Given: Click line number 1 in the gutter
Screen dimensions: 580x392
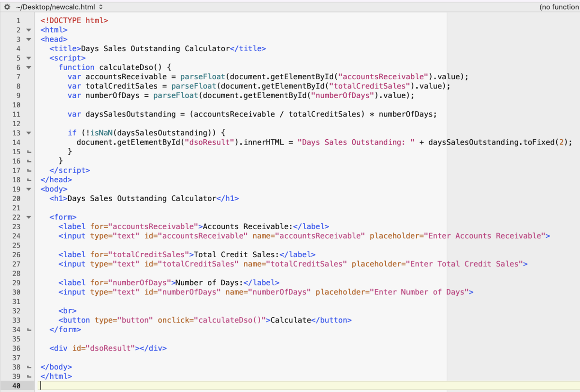Looking at the screenshot, I should tap(18, 21).
